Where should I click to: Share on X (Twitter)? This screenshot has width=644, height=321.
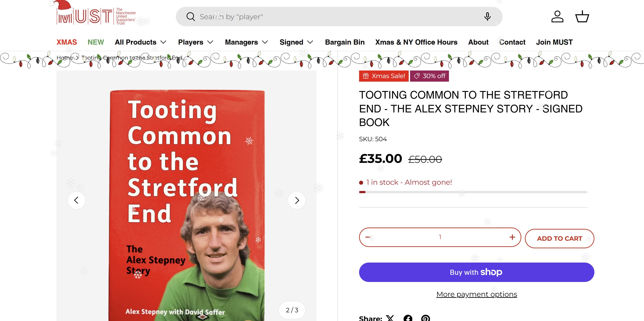click(x=390, y=318)
